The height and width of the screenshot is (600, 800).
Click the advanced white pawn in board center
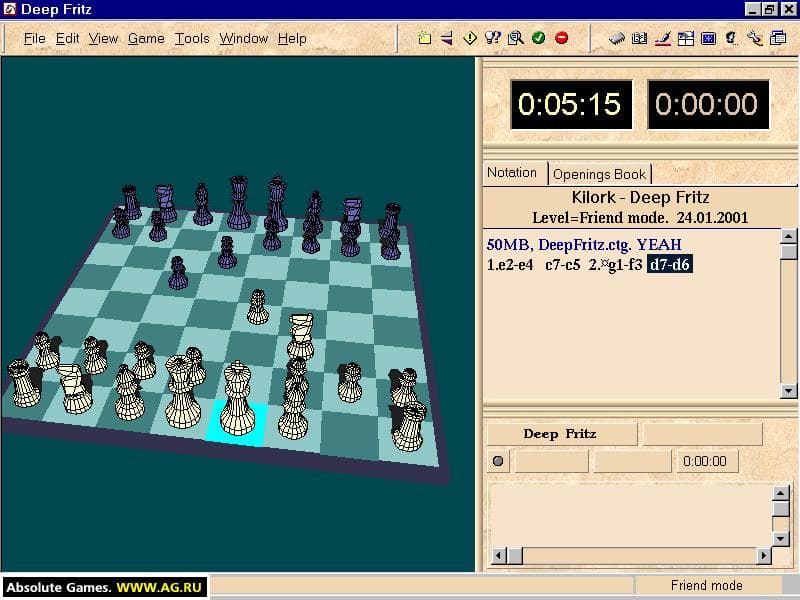[x=258, y=307]
